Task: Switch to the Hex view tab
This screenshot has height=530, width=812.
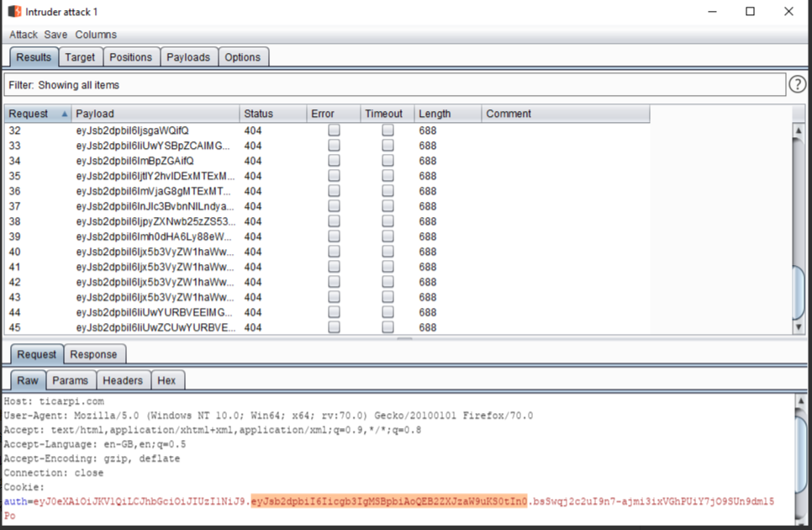Action: [167, 380]
